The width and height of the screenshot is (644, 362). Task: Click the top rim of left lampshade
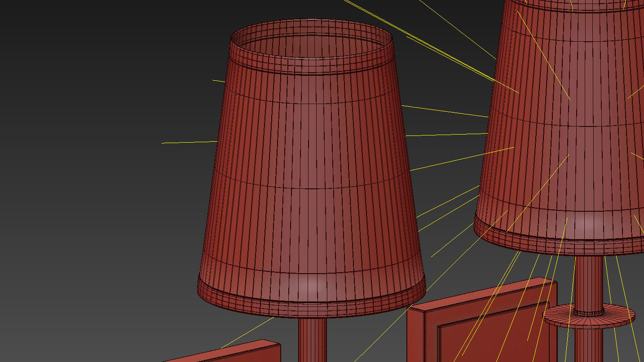point(312,47)
